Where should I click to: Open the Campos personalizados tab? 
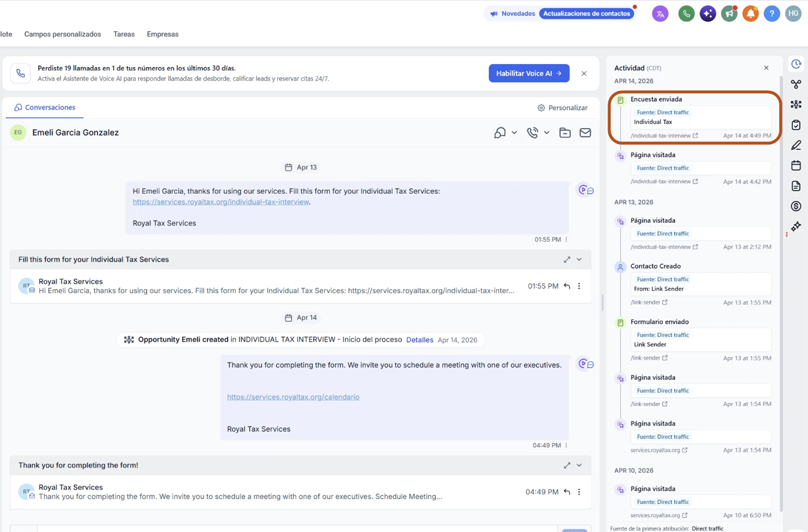(x=62, y=34)
